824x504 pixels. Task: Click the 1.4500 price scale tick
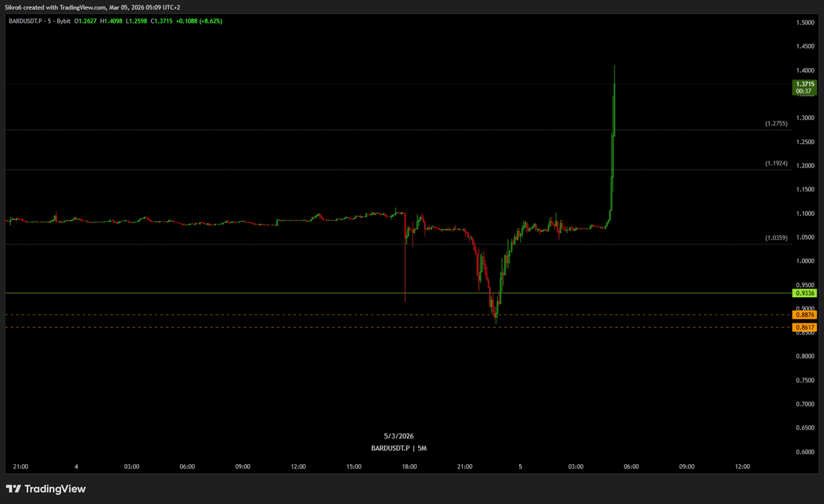tap(805, 47)
